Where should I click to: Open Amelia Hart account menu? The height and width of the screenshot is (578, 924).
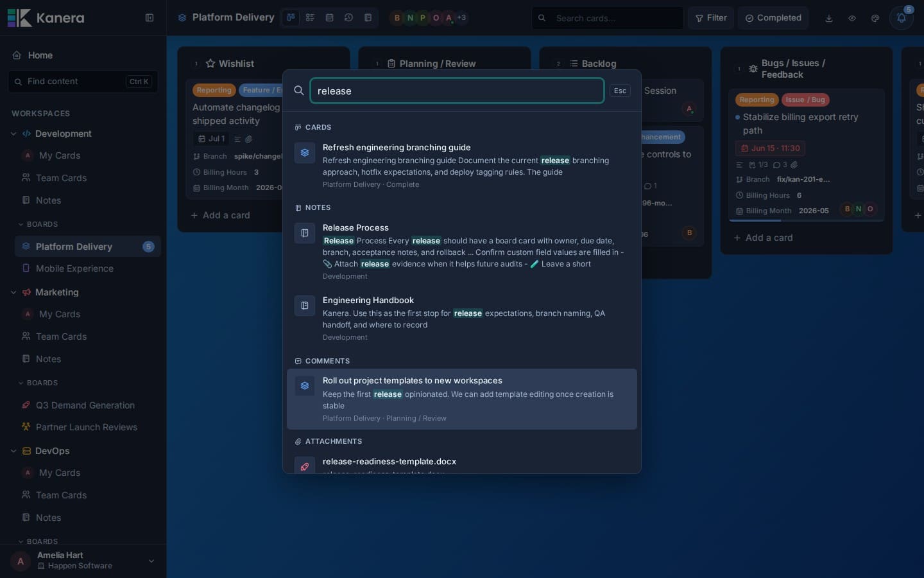pyautogui.click(x=83, y=561)
